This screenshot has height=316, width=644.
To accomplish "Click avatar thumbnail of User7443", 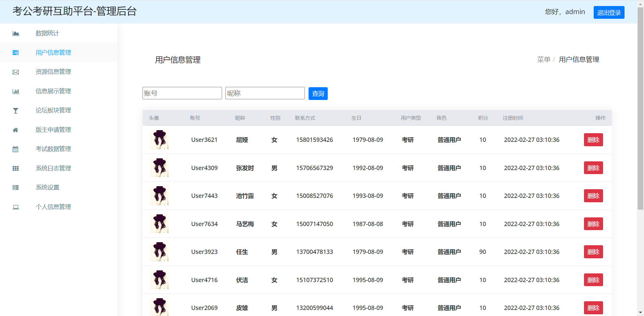I will [159, 196].
